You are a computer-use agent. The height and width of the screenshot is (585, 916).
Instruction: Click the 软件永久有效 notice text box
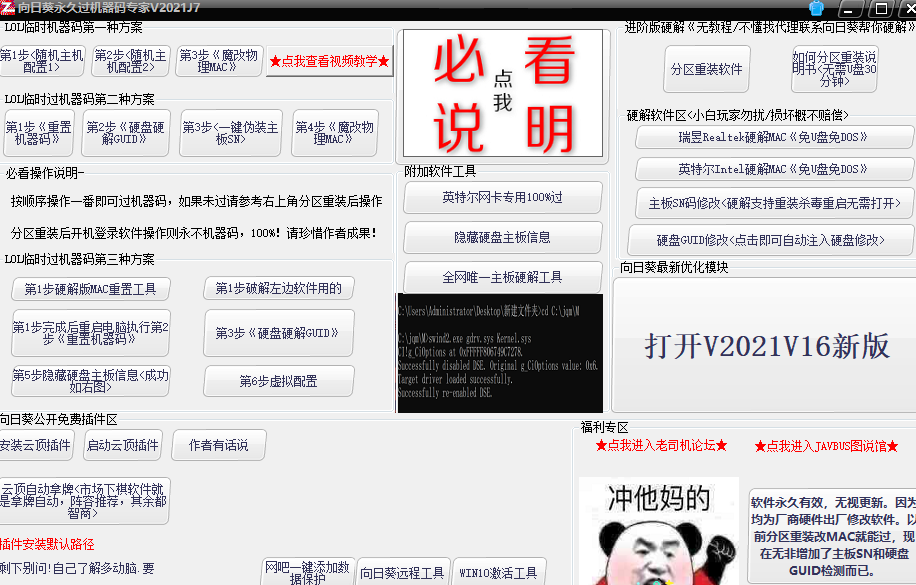pyautogui.click(x=832, y=536)
